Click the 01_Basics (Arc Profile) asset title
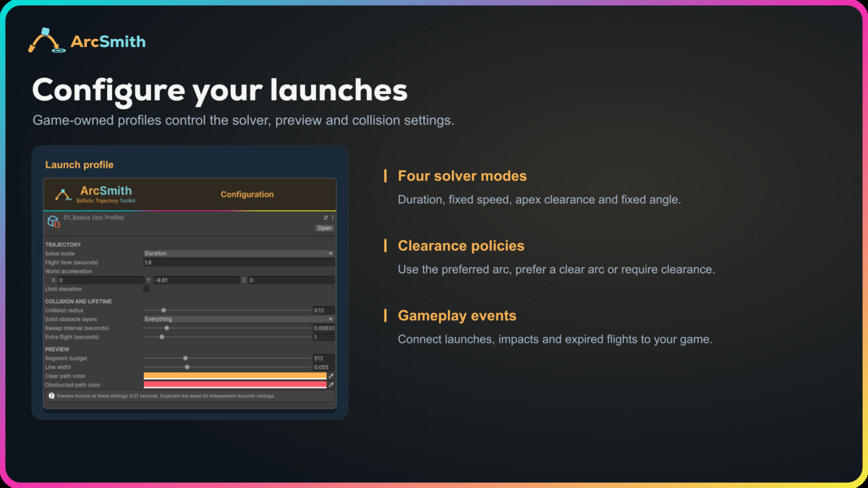This screenshot has height=488, width=868. (94, 218)
